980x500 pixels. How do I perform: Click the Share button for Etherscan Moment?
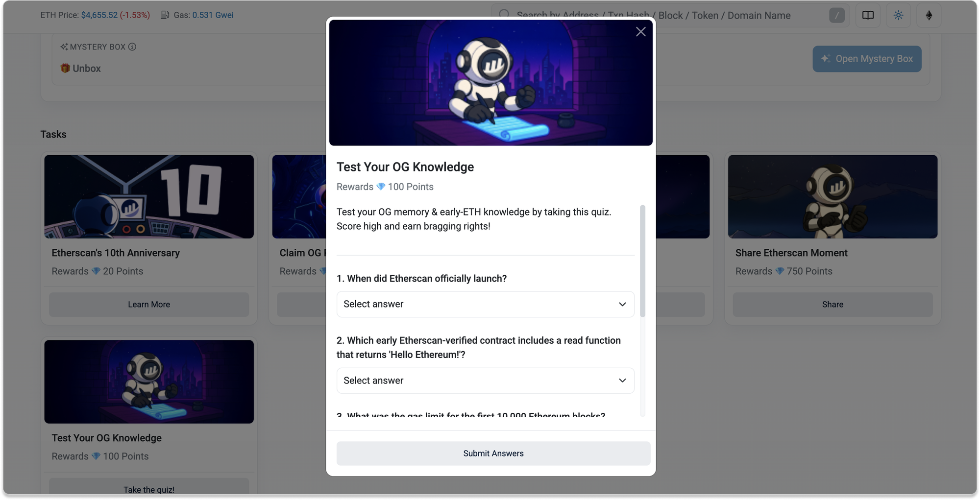pos(833,305)
